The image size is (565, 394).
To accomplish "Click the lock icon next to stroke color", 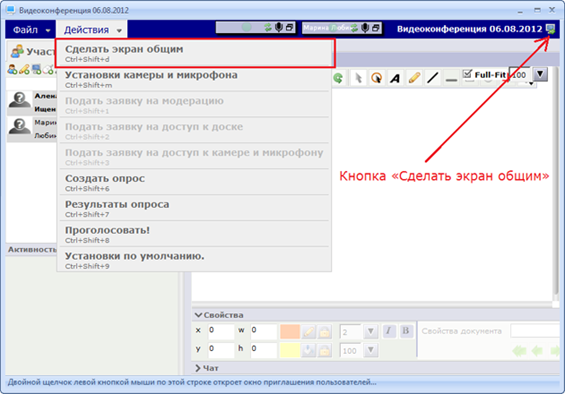I will [325, 331].
